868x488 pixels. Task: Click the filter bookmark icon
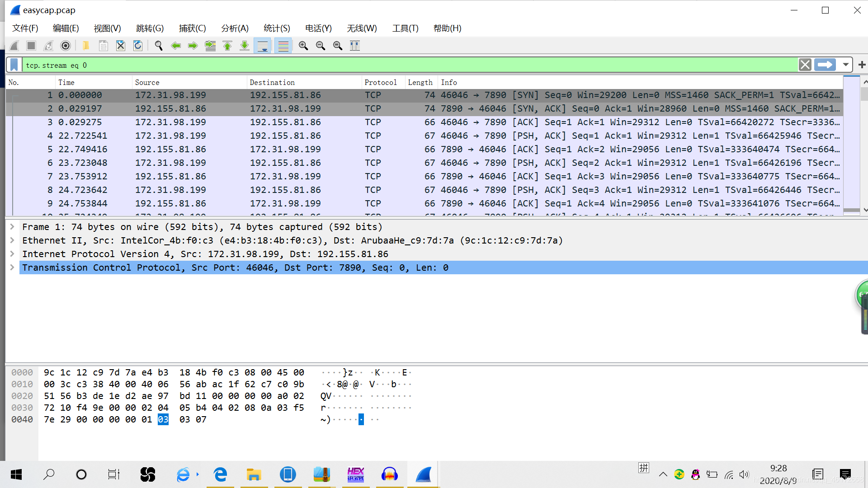(x=14, y=65)
